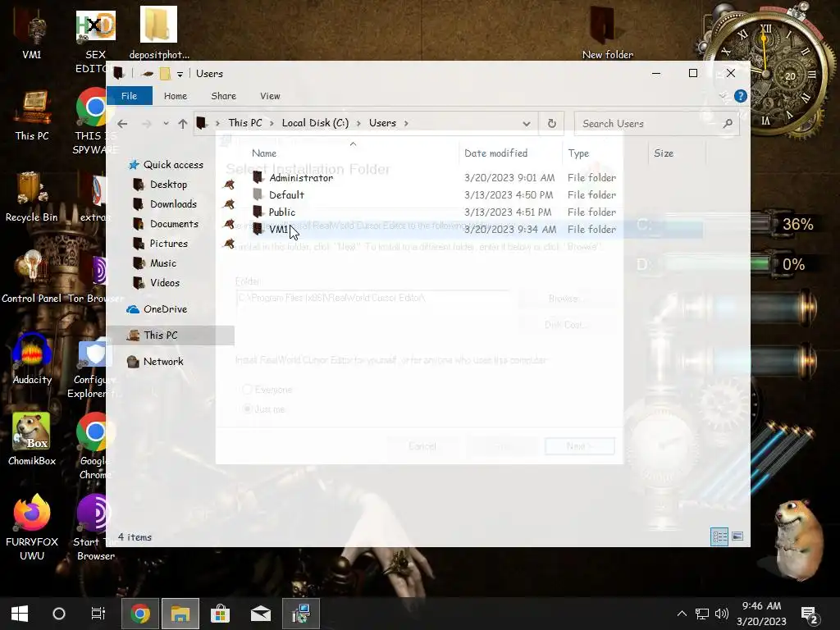Expand the address bar history dropdown
Viewport: 840px width, 630px height.
click(x=527, y=124)
